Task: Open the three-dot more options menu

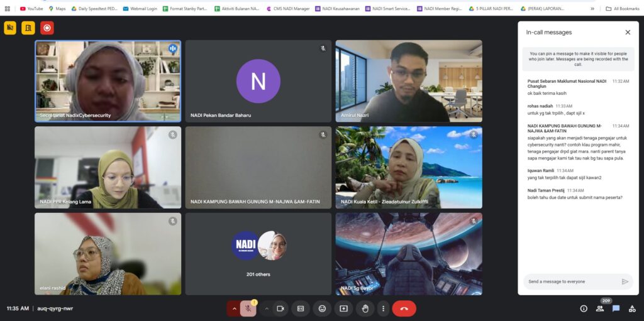Action: point(383,308)
